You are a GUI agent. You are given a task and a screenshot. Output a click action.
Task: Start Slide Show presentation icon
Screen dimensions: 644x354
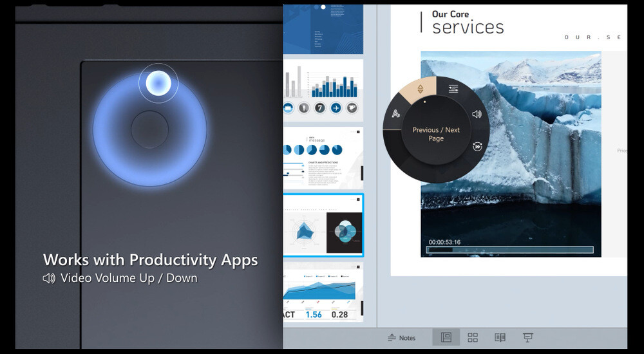(x=527, y=337)
